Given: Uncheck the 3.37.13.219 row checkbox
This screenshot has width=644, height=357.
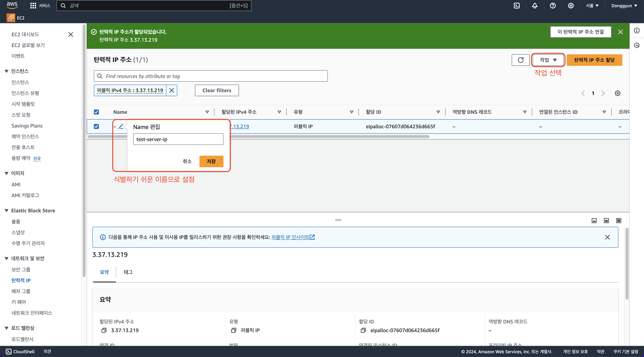Looking at the screenshot, I should pyautogui.click(x=96, y=126).
